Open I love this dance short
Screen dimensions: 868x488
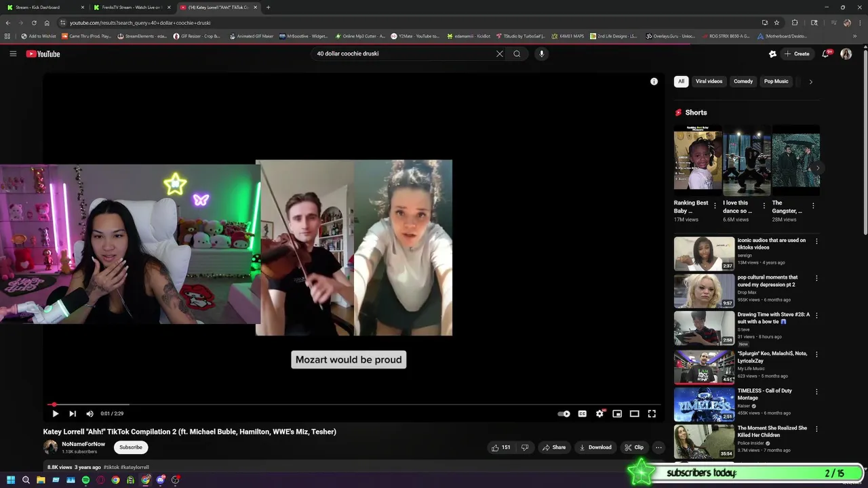[747, 161]
